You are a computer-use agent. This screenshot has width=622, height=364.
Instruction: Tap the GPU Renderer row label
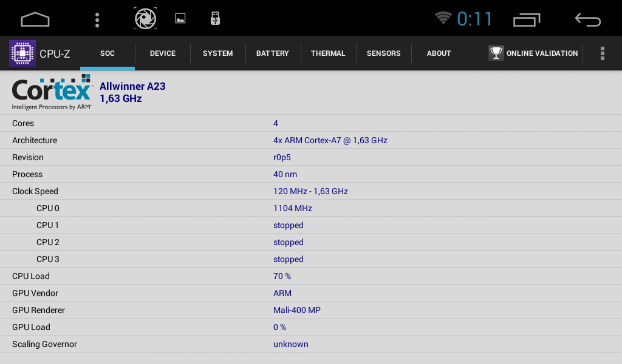pyautogui.click(x=38, y=310)
